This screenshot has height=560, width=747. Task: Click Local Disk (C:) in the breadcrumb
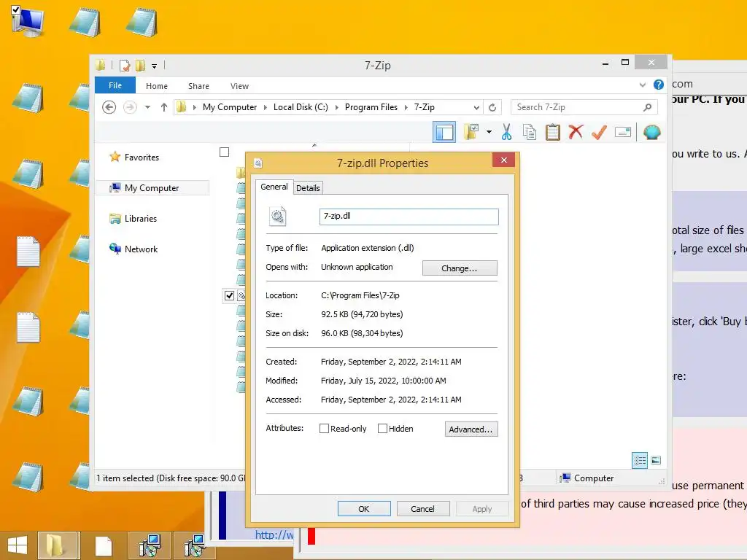[301, 107]
